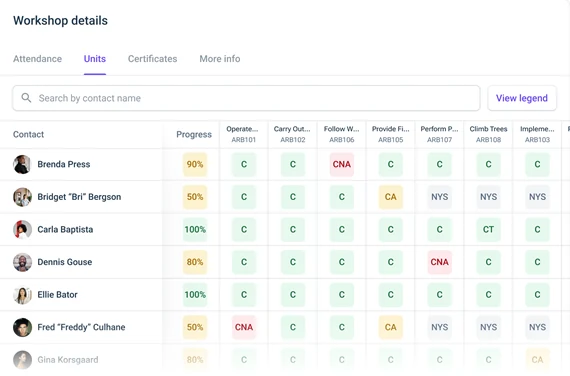Click Dennis Gouse's C status under ARB108
Viewport: 570px width, 376px height.
pyautogui.click(x=488, y=262)
